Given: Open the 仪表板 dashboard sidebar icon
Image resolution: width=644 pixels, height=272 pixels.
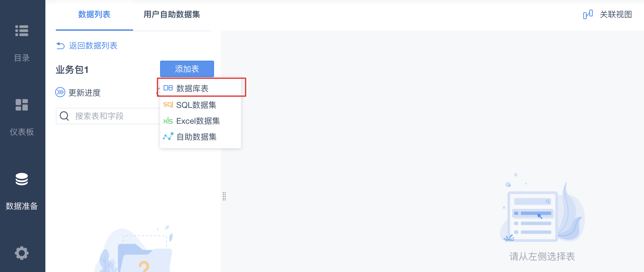Looking at the screenshot, I should point(22,105).
